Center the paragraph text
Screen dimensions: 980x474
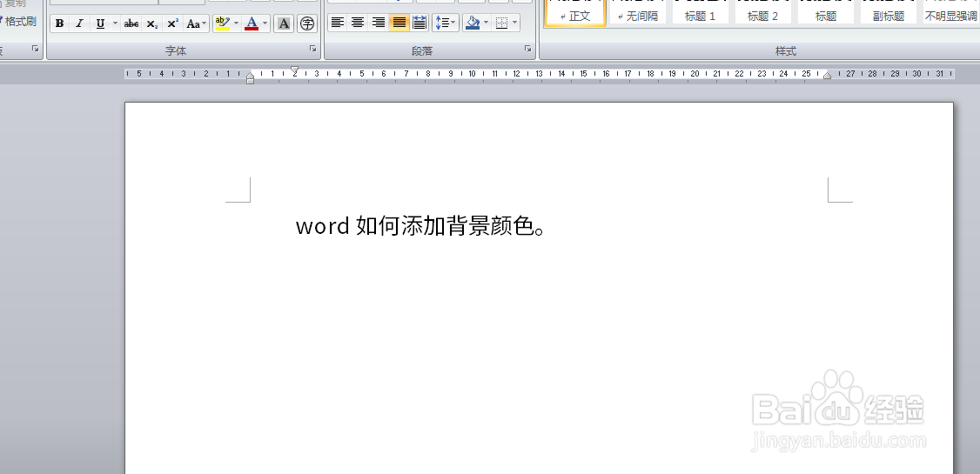[x=358, y=23]
